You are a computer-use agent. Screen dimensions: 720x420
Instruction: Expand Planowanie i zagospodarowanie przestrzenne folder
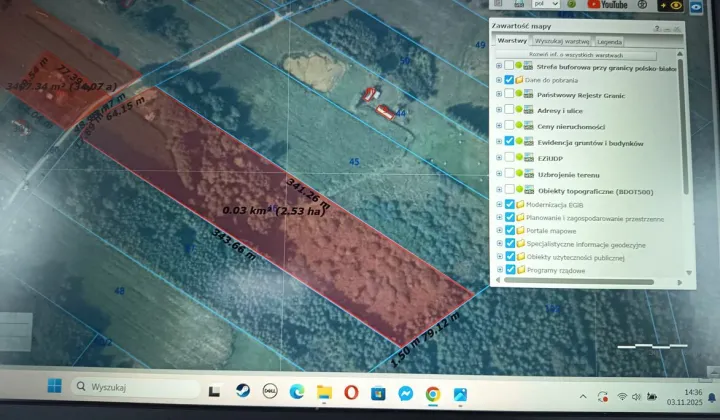coord(500,217)
